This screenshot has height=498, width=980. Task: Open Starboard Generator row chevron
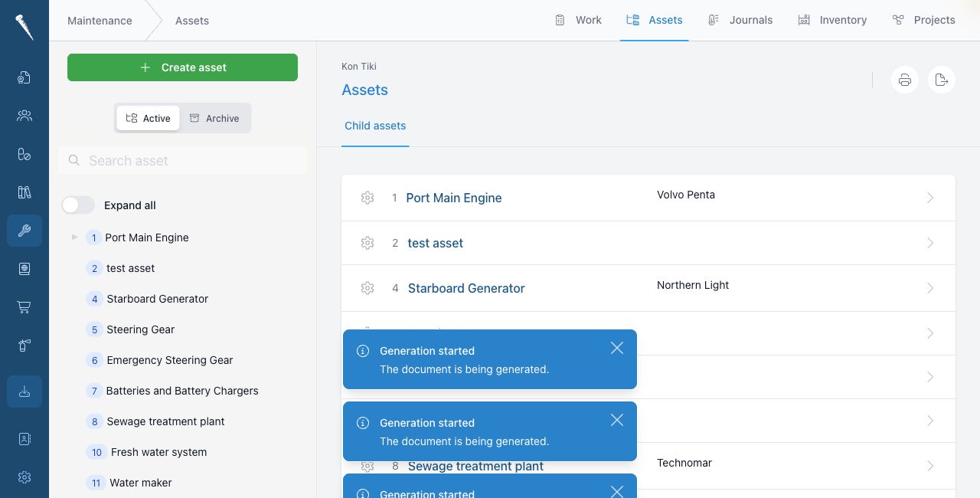pos(930,288)
